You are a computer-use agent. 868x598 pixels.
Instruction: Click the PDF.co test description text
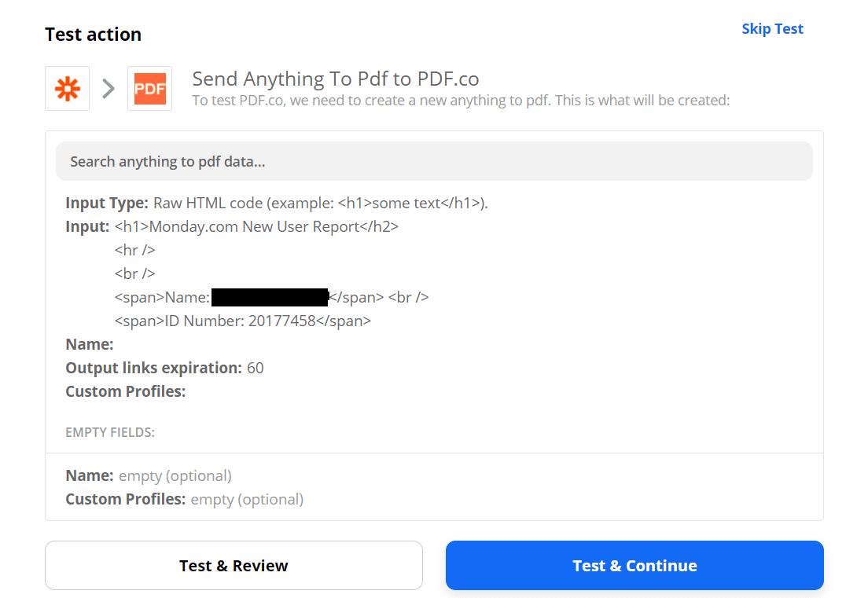click(x=460, y=100)
